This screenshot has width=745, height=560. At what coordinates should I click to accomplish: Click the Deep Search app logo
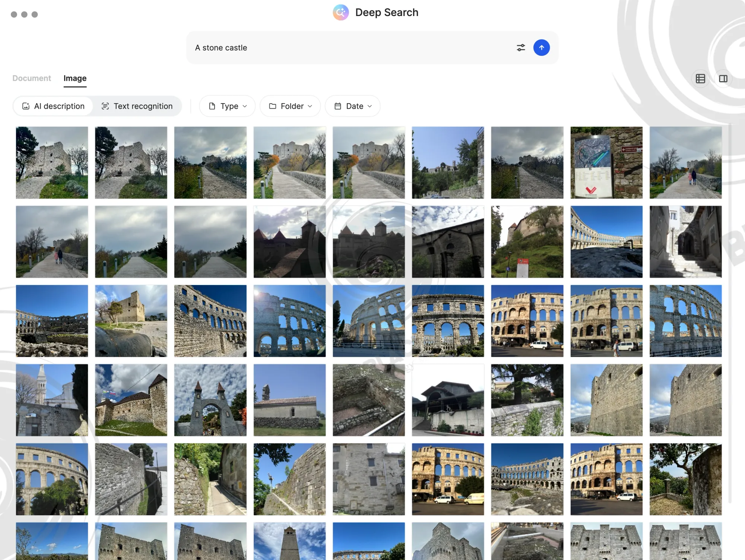click(x=340, y=13)
